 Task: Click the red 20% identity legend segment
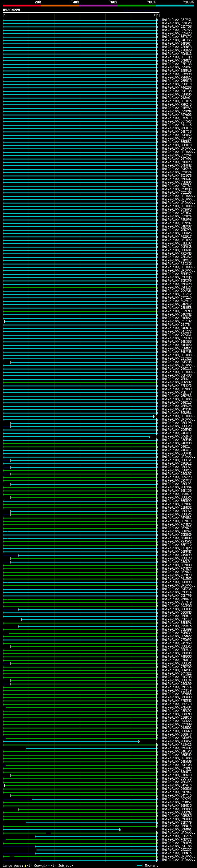tap(22, 6)
